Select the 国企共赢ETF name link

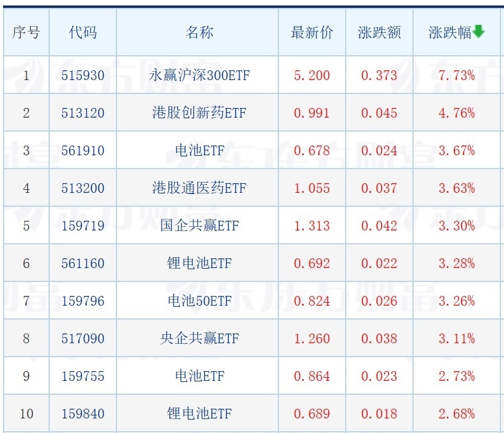199,226
